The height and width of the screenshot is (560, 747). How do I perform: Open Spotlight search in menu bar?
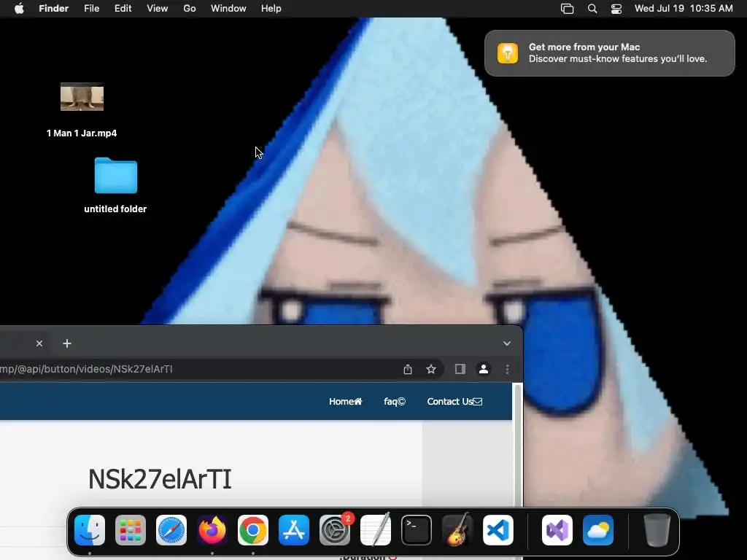tap(592, 9)
